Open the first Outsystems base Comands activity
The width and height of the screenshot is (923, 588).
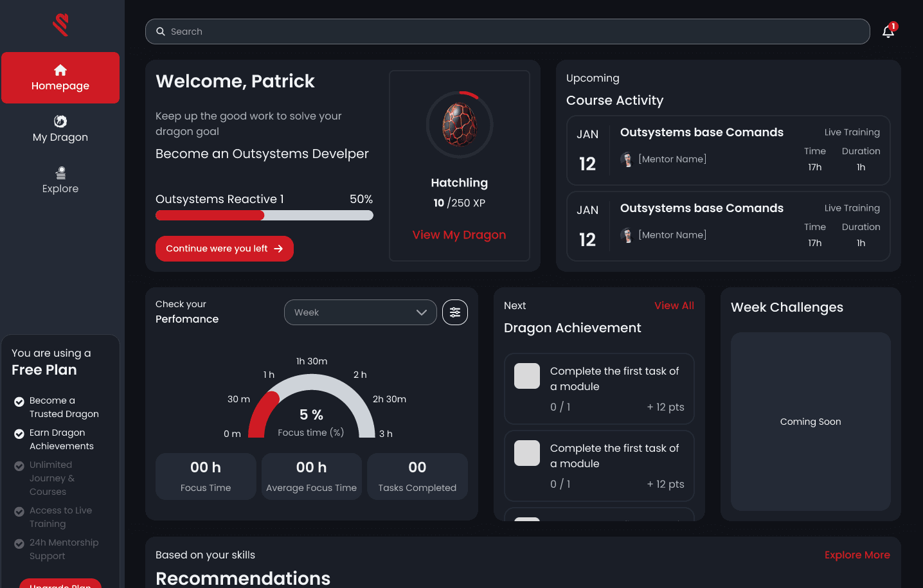(728, 150)
